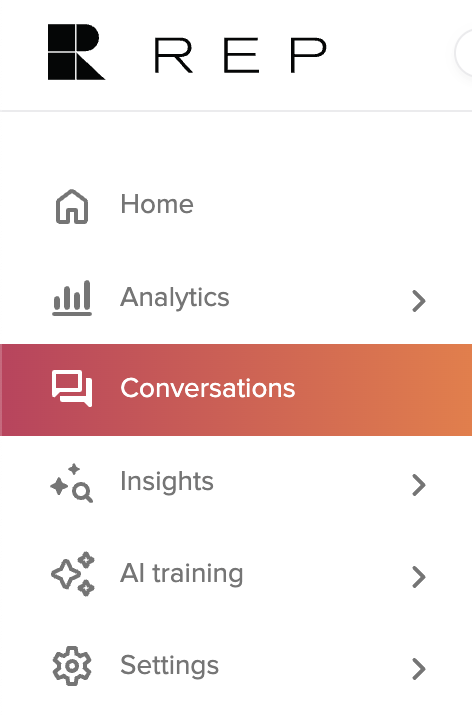Click the black R logo mark
The image size is (472, 716).
coord(76,52)
